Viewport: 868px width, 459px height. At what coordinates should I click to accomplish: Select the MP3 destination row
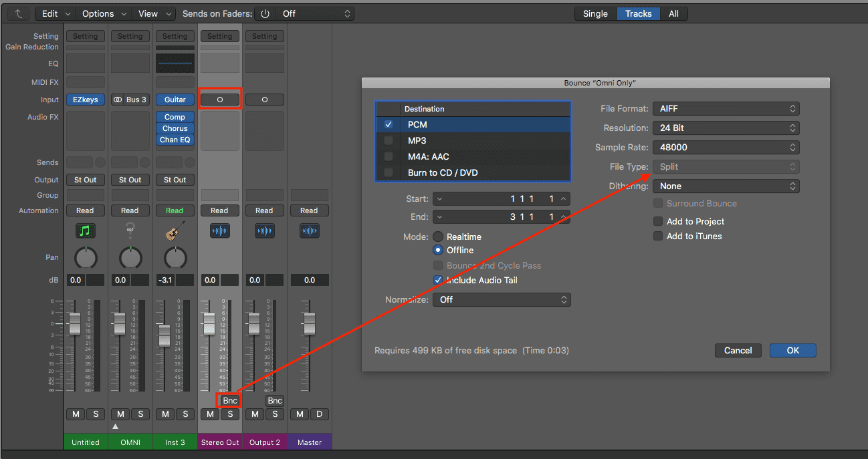click(x=473, y=140)
